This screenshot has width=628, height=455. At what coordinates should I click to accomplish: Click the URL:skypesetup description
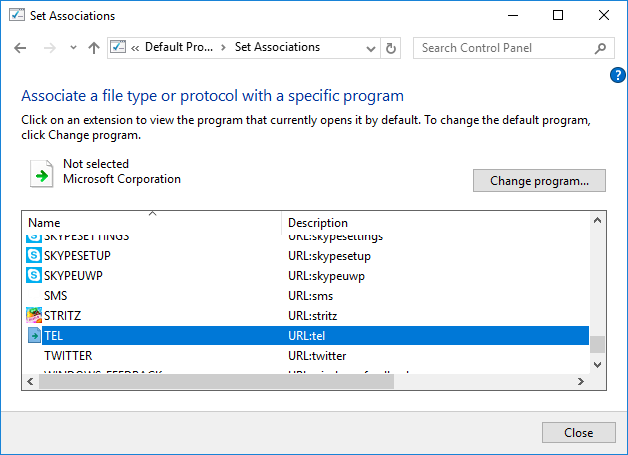point(329,256)
